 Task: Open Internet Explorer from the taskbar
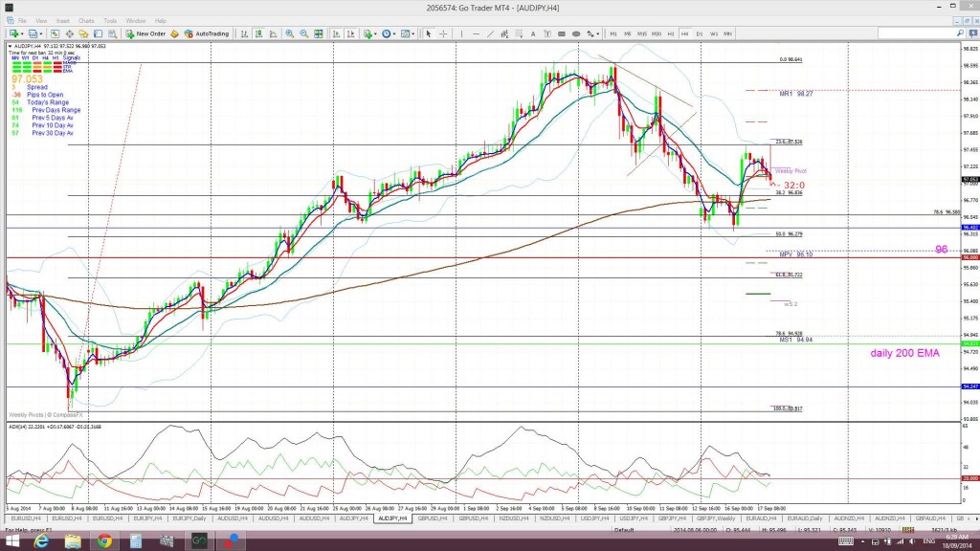(x=41, y=541)
